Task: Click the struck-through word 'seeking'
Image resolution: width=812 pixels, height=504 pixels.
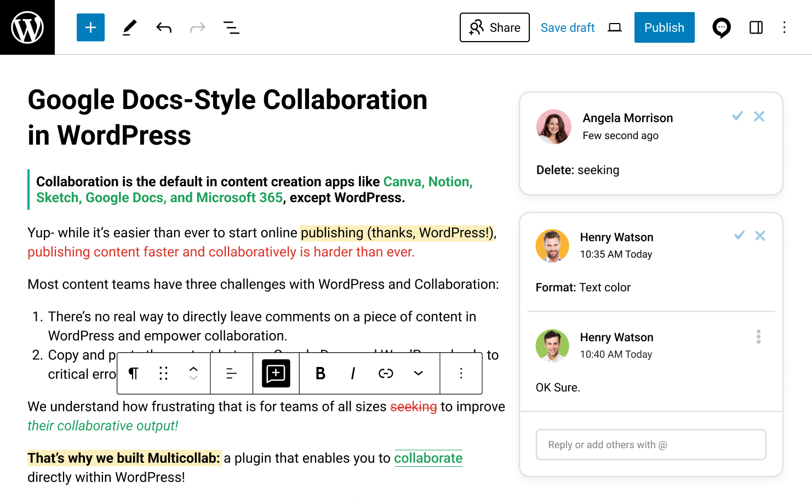Action: click(414, 406)
